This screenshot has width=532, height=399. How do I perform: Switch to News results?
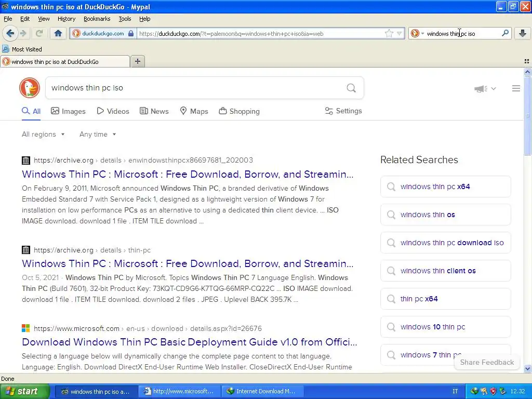[154, 111]
